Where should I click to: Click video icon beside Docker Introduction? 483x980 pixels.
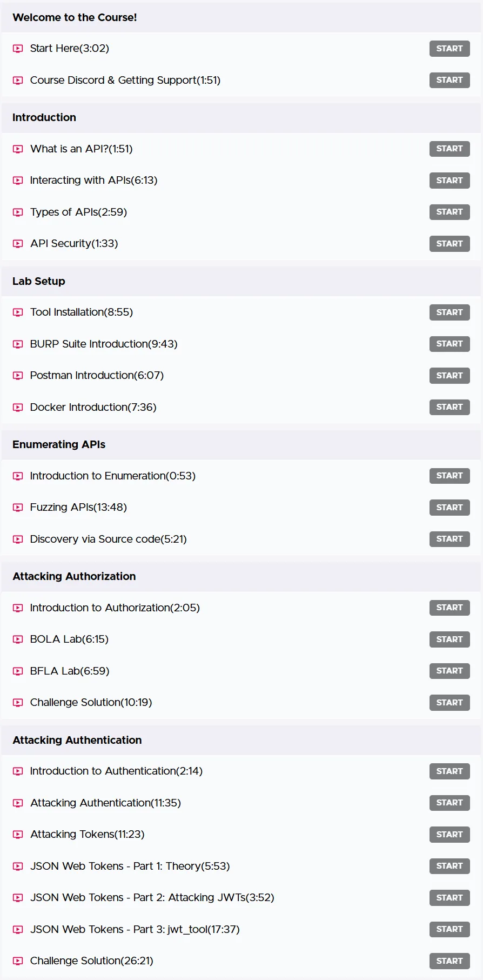[x=18, y=408]
